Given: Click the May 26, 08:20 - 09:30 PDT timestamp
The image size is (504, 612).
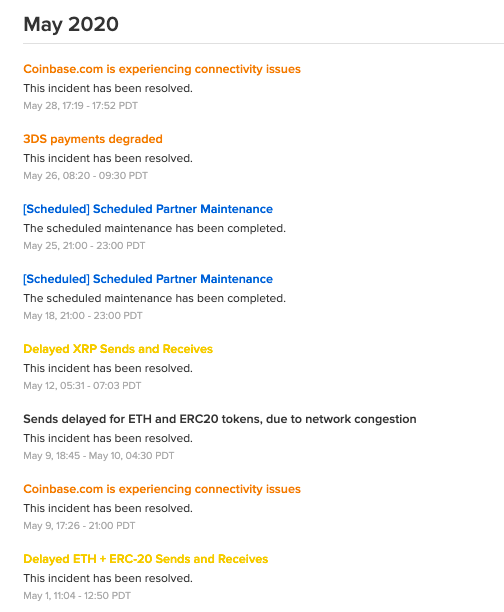Looking at the screenshot, I should [x=85, y=176].
